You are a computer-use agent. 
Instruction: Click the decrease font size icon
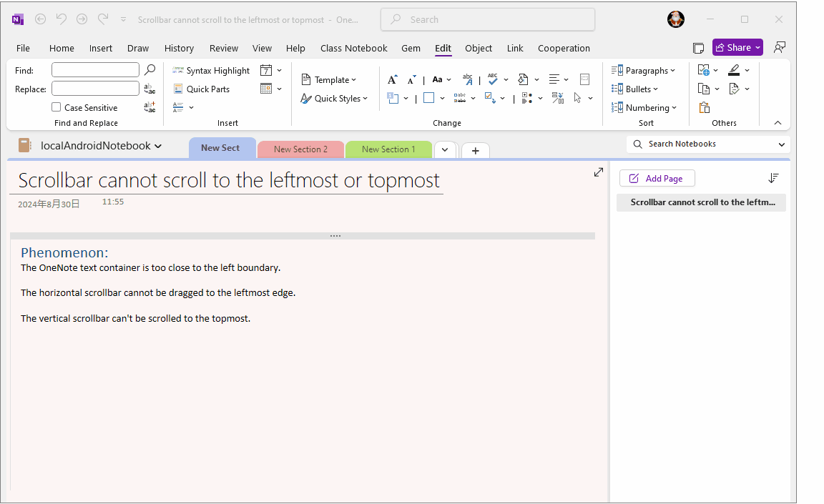411,80
